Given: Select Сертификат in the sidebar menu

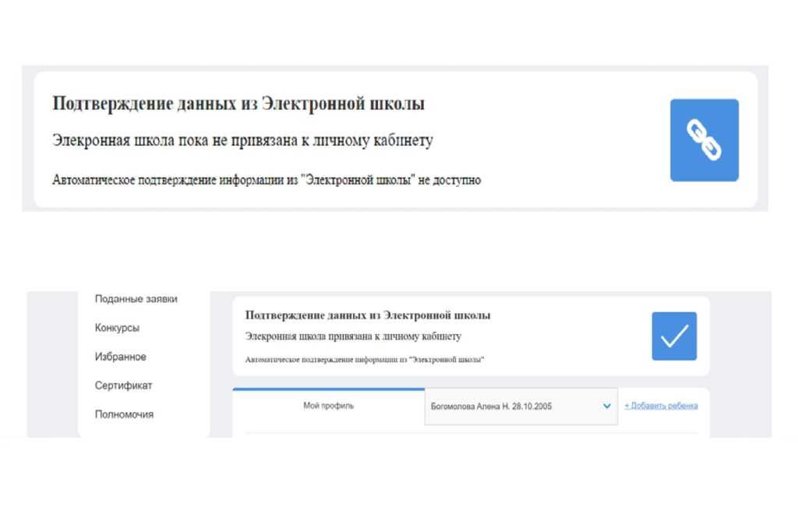Looking at the screenshot, I should 123,386.
